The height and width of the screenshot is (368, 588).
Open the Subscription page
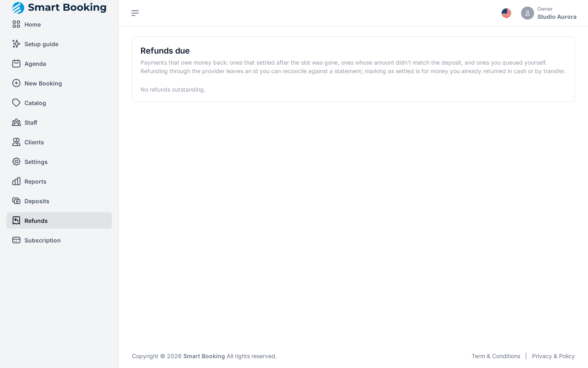(42, 240)
